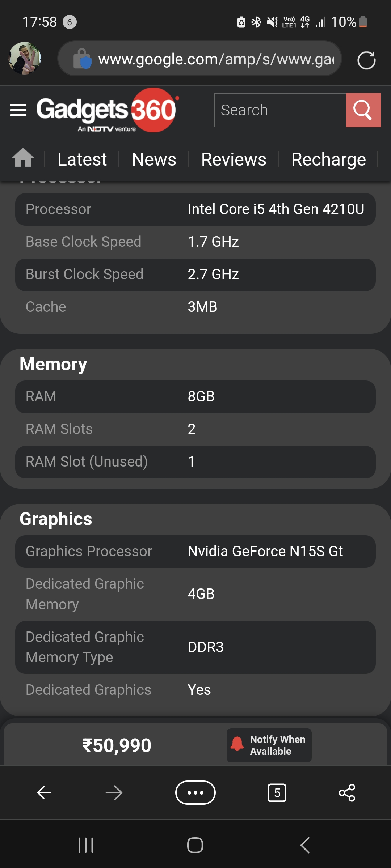
Task: Focus the Search input field
Action: [x=280, y=110]
